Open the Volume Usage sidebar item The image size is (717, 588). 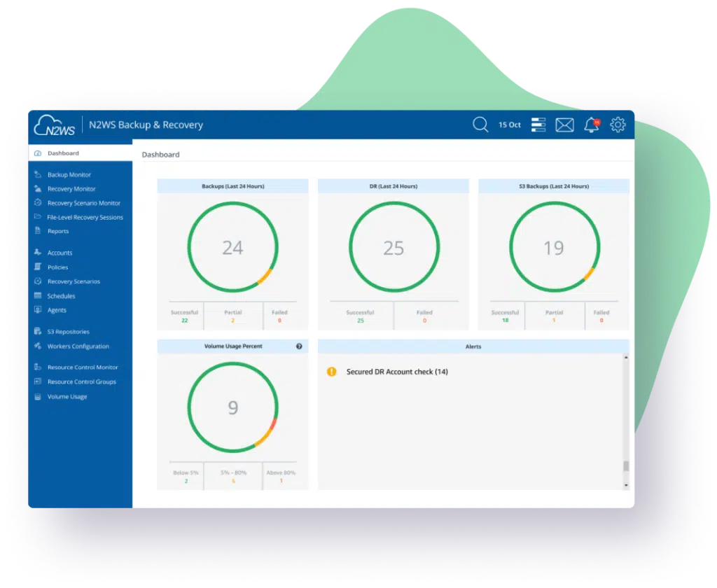(x=67, y=396)
